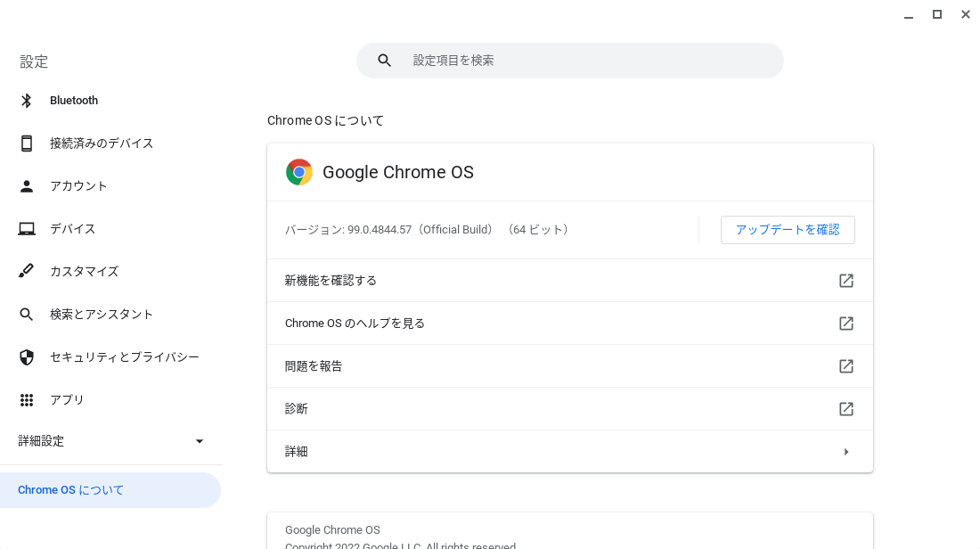
Task: Click the grid icon for アプリ
Action: click(26, 400)
